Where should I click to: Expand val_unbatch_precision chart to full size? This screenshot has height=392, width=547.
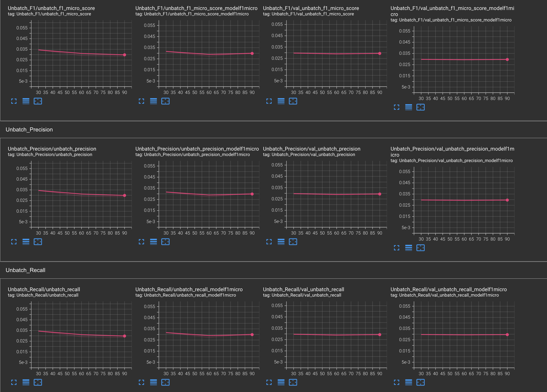coord(269,242)
